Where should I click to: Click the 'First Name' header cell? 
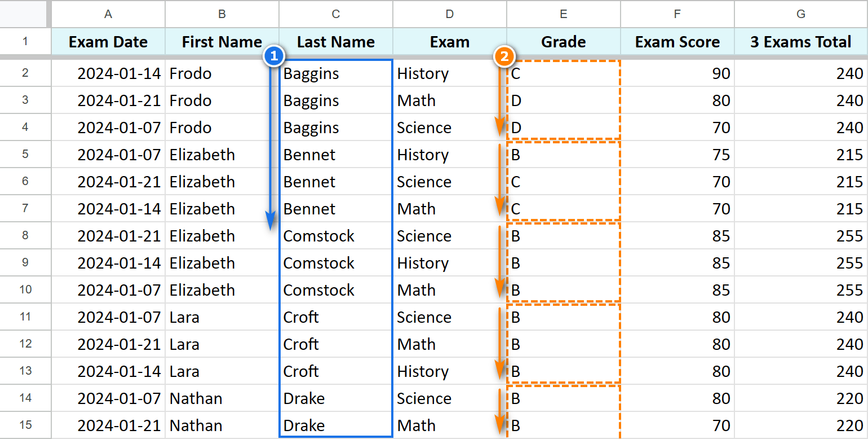coord(222,42)
